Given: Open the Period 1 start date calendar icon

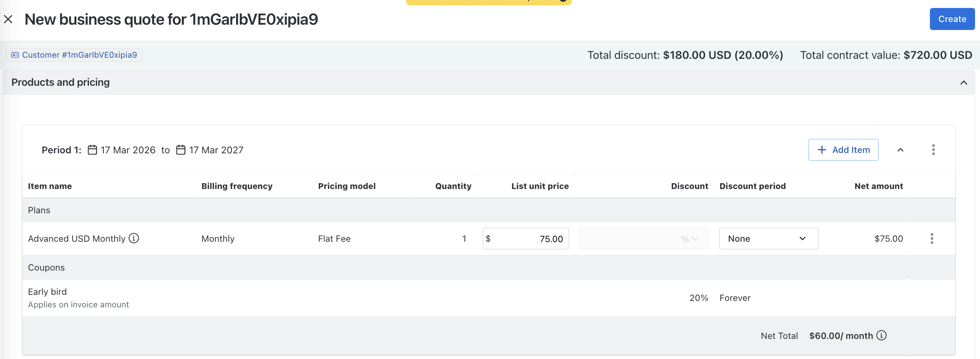Looking at the screenshot, I should point(93,150).
